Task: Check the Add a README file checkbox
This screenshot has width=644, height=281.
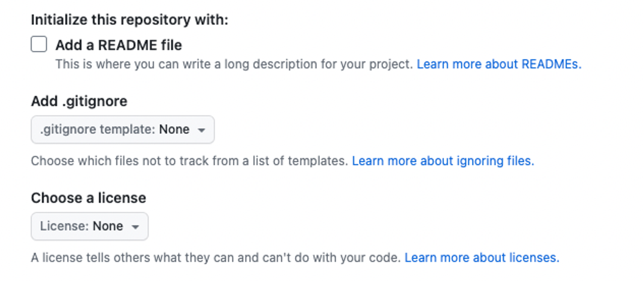Action: (x=39, y=44)
